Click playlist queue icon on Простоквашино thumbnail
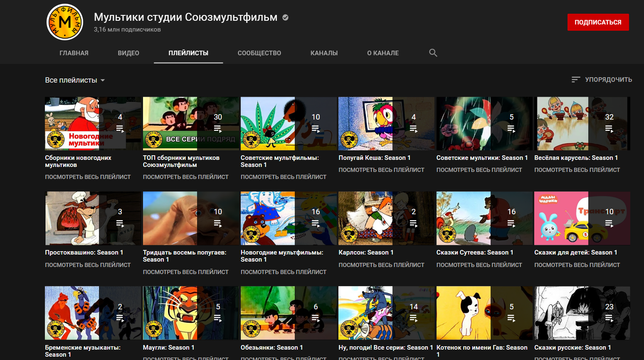 120,223
